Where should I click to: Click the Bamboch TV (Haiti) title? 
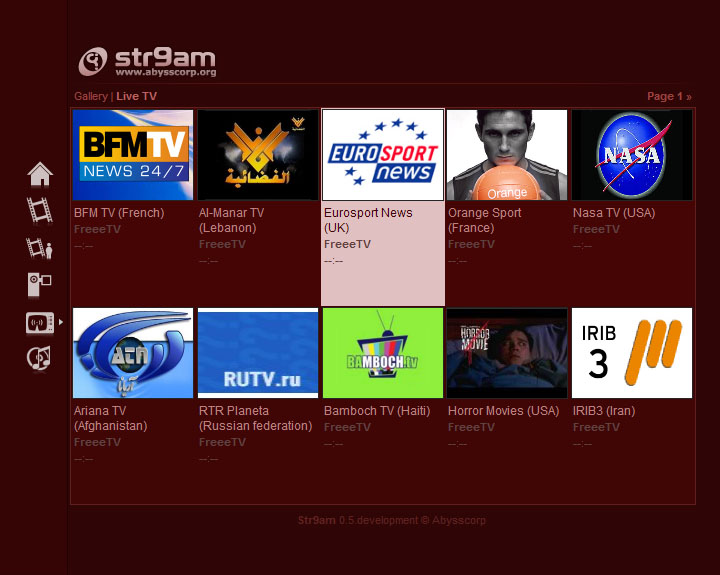(x=377, y=411)
